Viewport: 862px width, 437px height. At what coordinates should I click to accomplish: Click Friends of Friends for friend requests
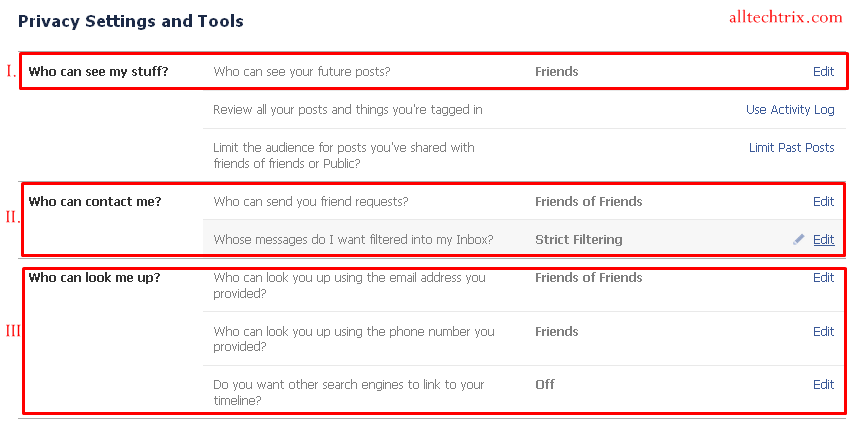[589, 201]
